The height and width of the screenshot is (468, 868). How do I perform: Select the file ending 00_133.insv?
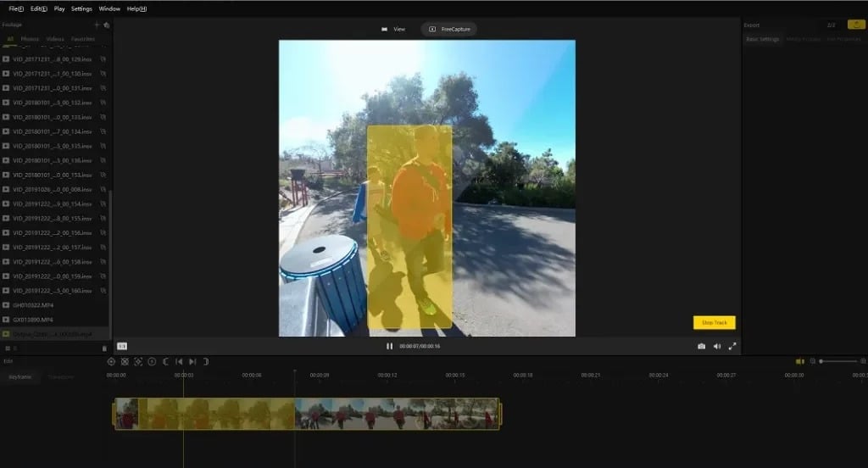pyautogui.click(x=54, y=117)
